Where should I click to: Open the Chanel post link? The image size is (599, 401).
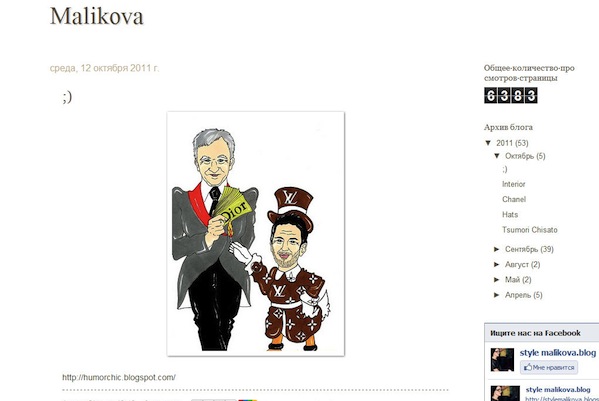click(x=514, y=199)
